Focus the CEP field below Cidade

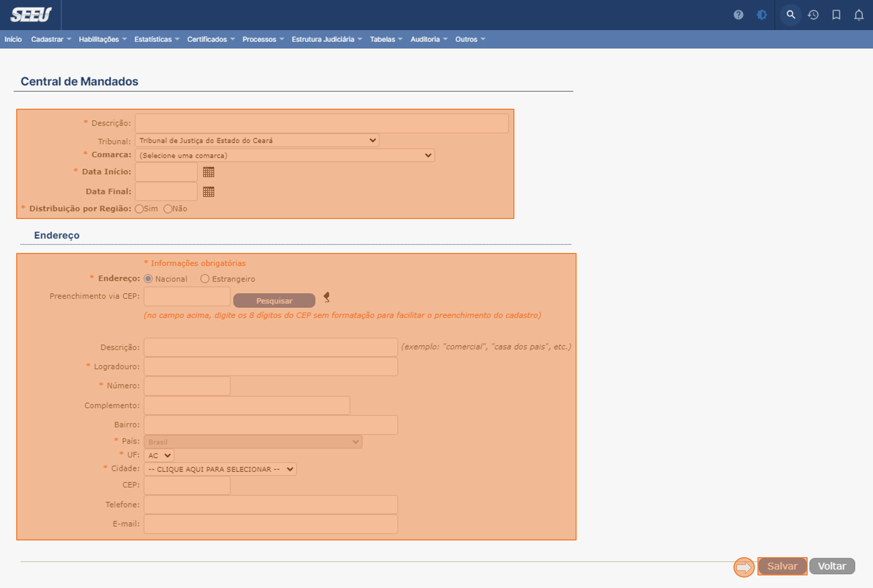tap(187, 485)
